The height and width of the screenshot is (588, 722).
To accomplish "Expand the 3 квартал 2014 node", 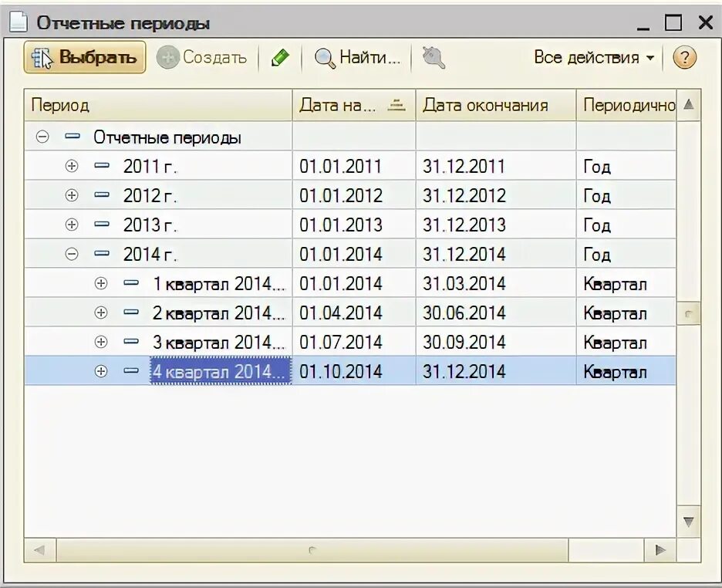I will tap(101, 342).
